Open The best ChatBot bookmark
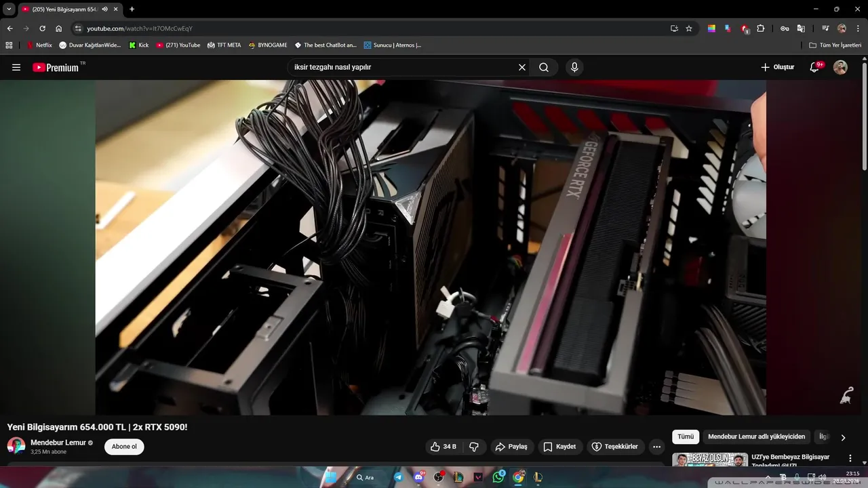 click(x=325, y=45)
